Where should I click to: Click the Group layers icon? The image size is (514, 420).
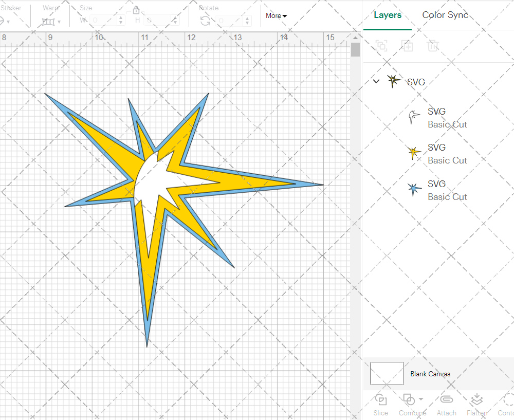[x=381, y=46]
